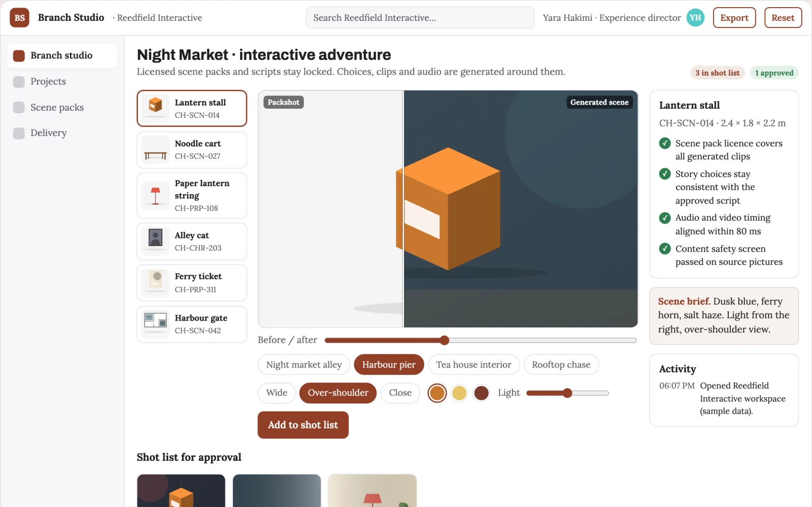The width and height of the screenshot is (812, 507).
Task: Choose the Paper lantern string asset
Action: click(192, 195)
